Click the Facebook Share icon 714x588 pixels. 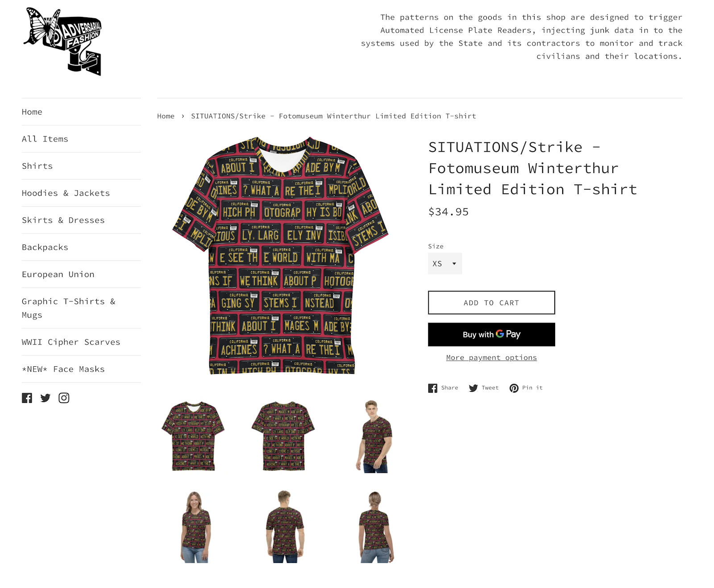coord(433,388)
